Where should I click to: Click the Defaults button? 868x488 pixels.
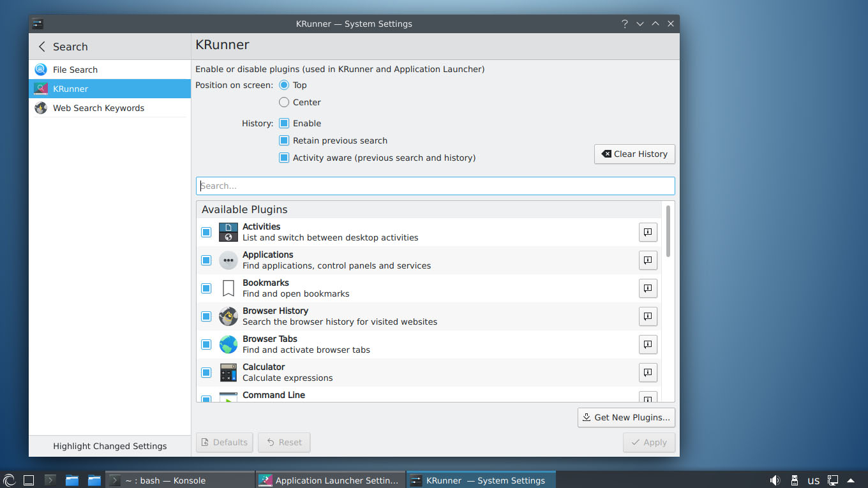click(x=224, y=442)
